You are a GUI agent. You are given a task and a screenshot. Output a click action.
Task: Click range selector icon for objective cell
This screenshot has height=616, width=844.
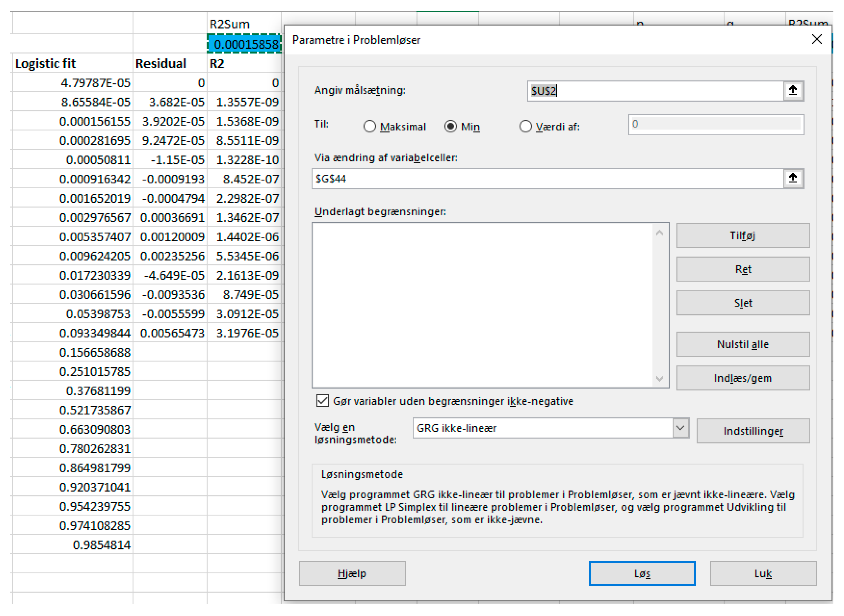click(x=793, y=90)
